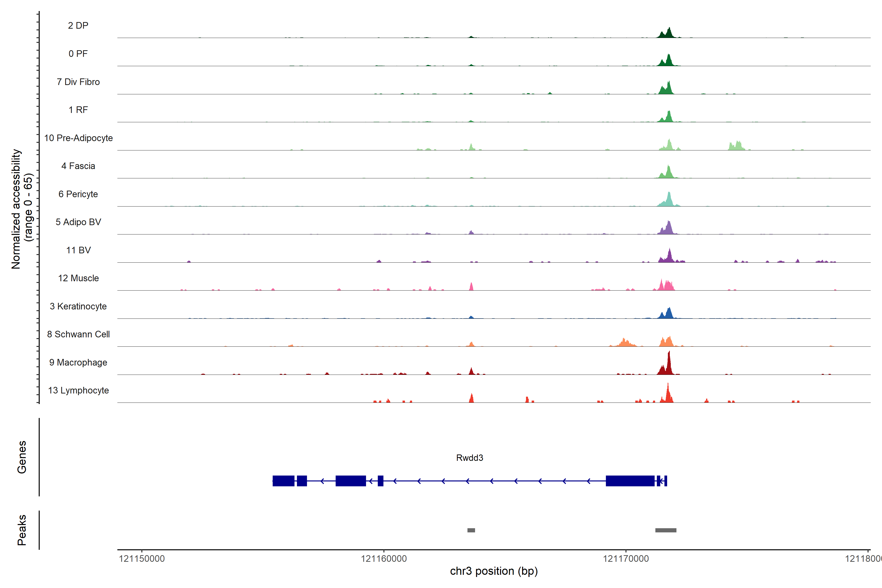Click the Peaks panel label

22,530
